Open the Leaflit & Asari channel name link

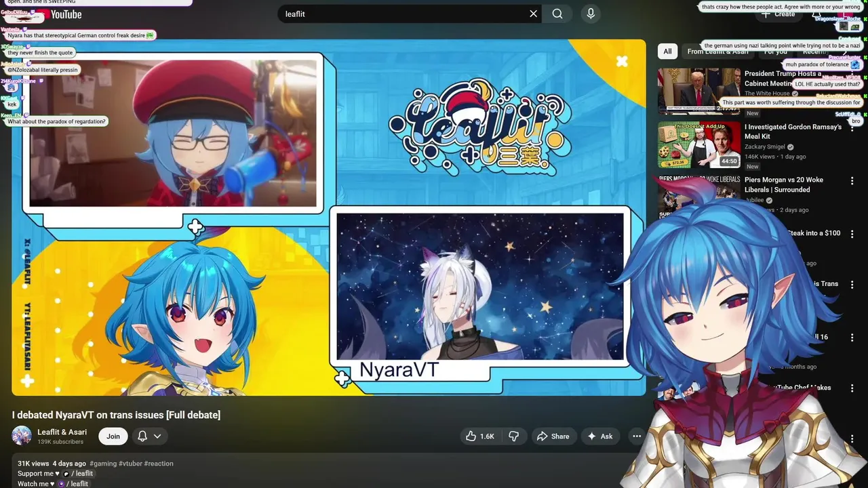tap(62, 432)
